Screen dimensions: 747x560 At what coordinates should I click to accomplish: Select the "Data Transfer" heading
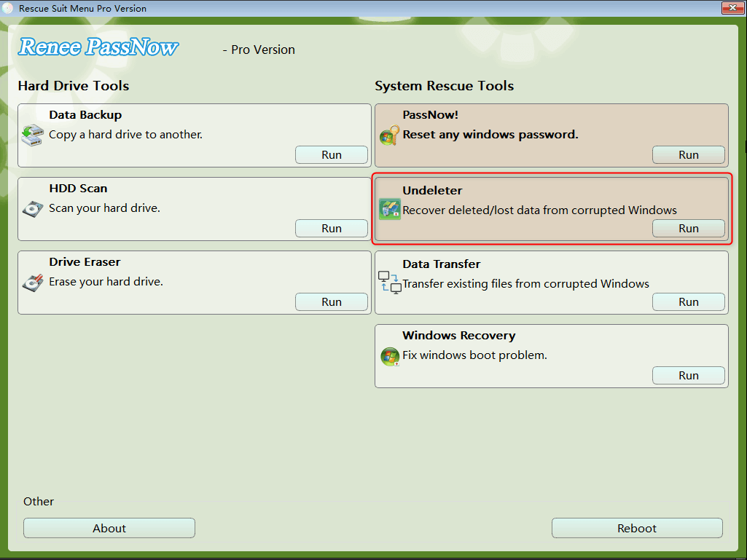click(x=441, y=264)
